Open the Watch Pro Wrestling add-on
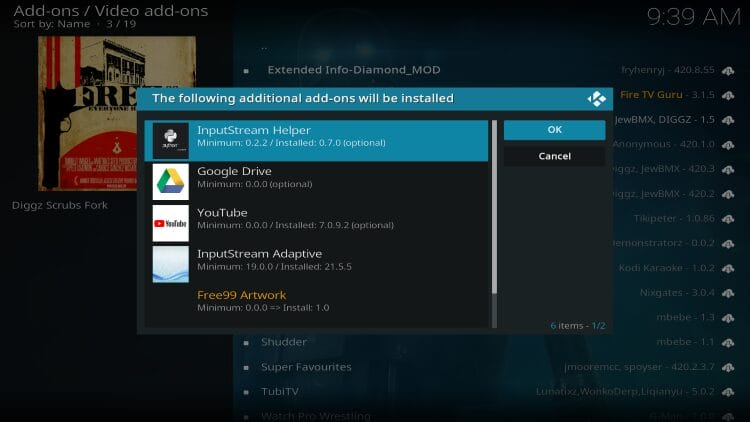The image size is (750, 422). coord(316,416)
